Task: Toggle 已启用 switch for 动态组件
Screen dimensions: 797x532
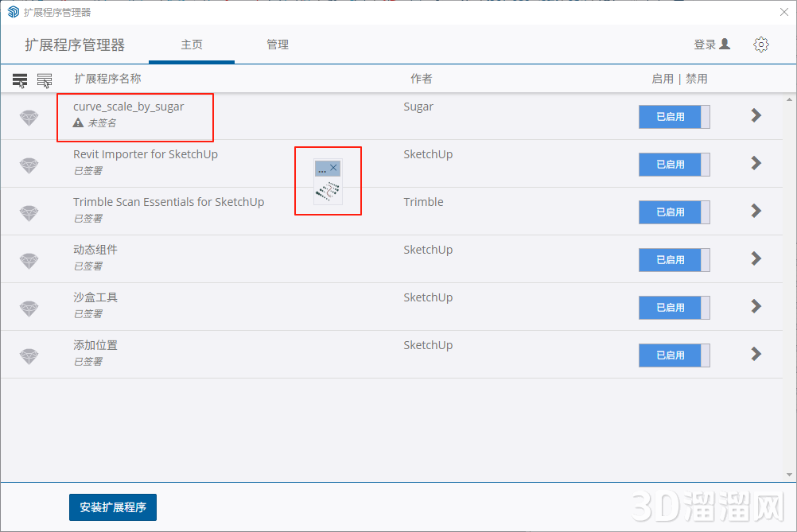Action: tap(674, 260)
